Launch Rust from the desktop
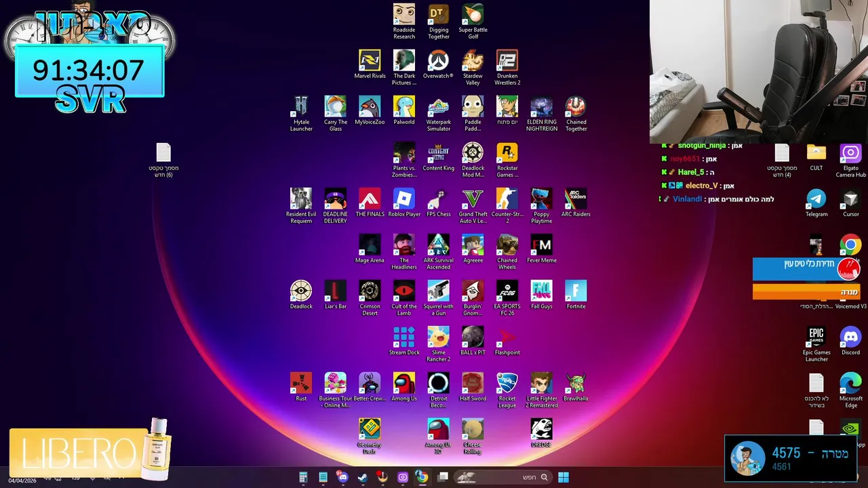The width and height of the screenshot is (868, 488). pyautogui.click(x=301, y=387)
